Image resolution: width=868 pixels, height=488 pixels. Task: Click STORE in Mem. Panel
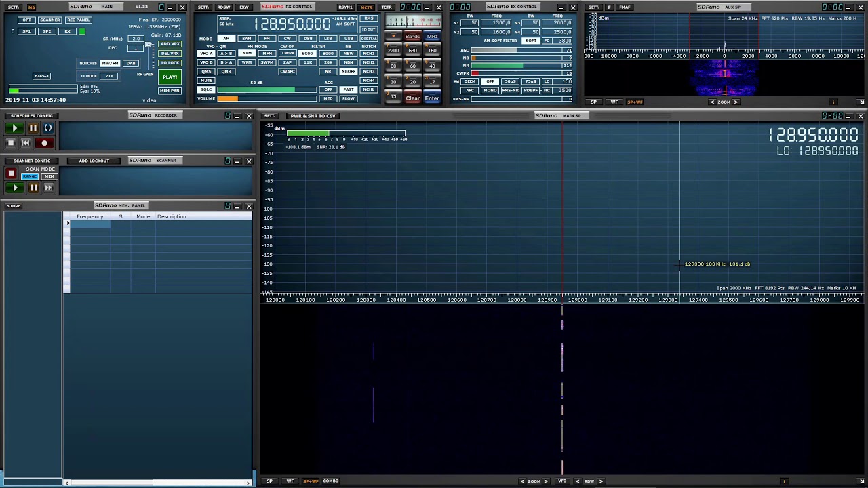coord(14,206)
